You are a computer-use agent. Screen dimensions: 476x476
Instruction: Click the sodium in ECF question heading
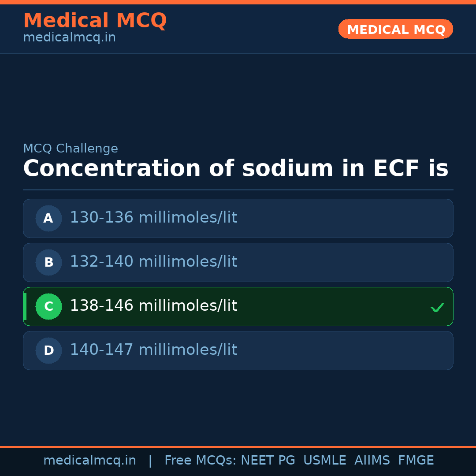click(235, 169)
